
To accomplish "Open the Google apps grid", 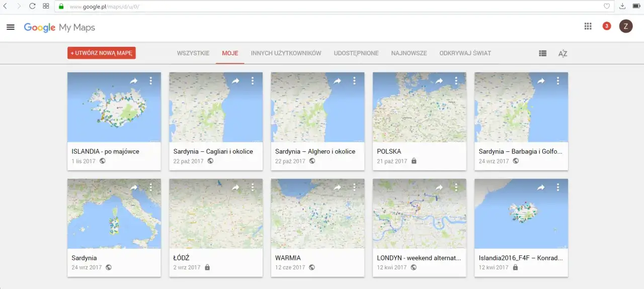I will coord(588,27).
